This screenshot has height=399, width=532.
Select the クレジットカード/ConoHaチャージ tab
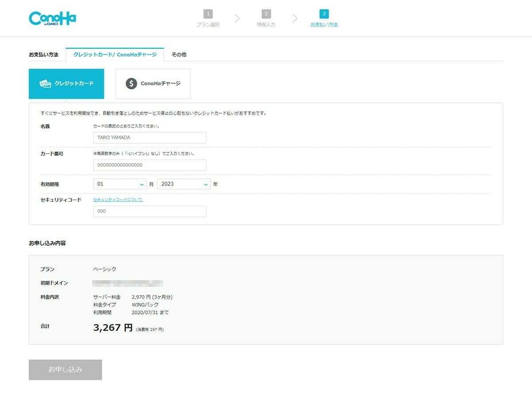coord(114,54)
